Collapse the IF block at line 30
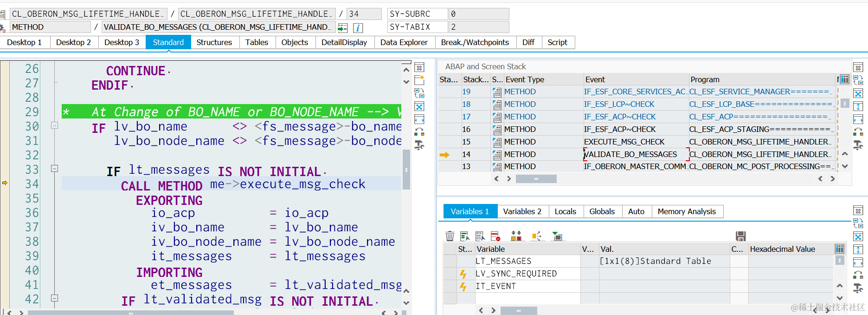The image size is (868, 315). pos(54,125)
